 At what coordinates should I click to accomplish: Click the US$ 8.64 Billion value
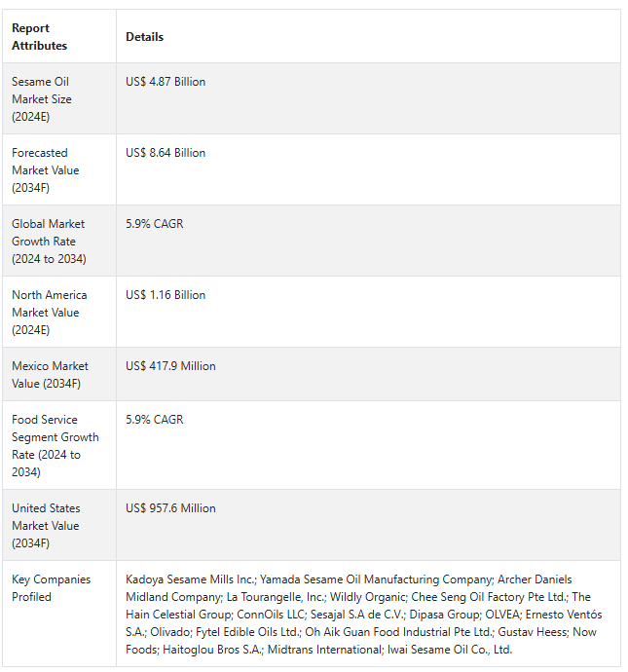tap(166, 153)
